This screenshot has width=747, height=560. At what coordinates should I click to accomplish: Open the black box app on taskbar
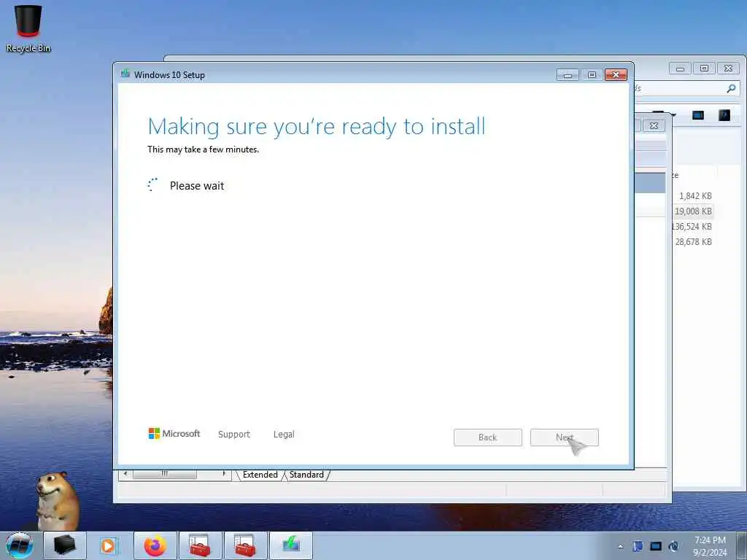pos(65,545)
